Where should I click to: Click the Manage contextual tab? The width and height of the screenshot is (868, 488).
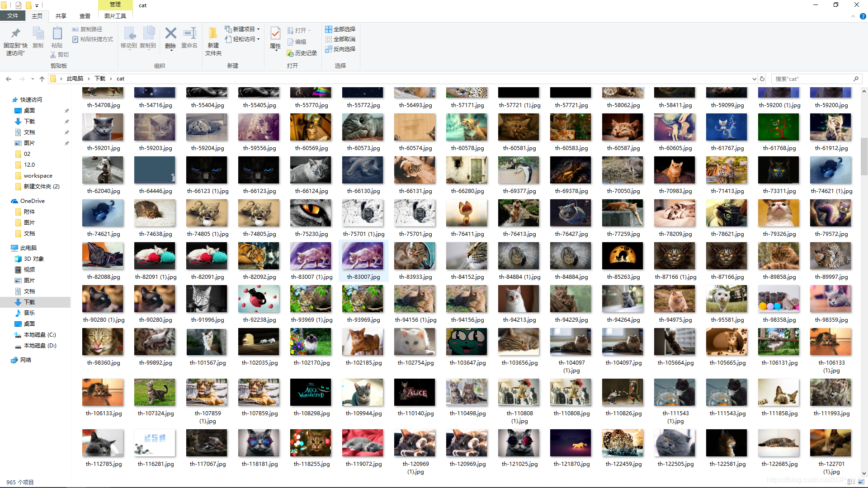click(x=115, y=5)
